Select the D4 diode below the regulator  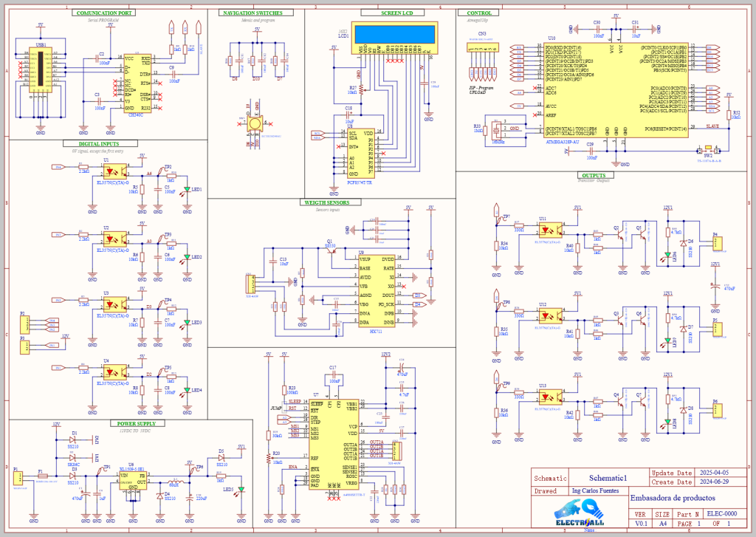(x=160, y=496)
